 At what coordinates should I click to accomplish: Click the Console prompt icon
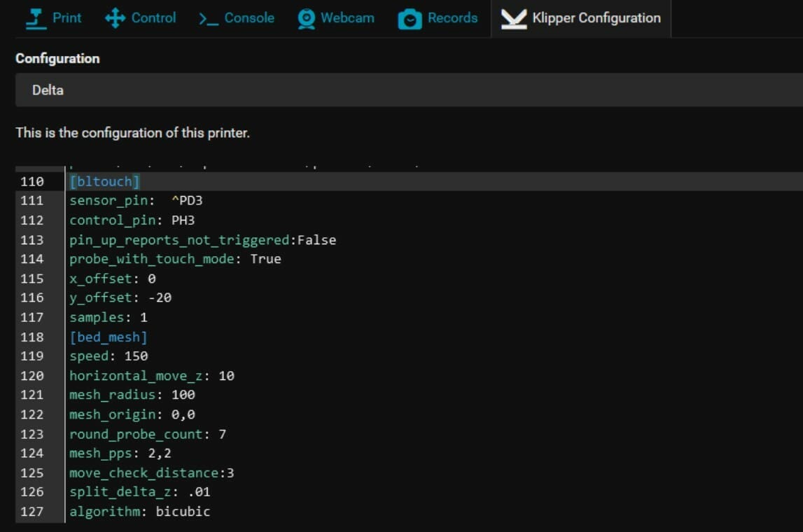point(208,19)
